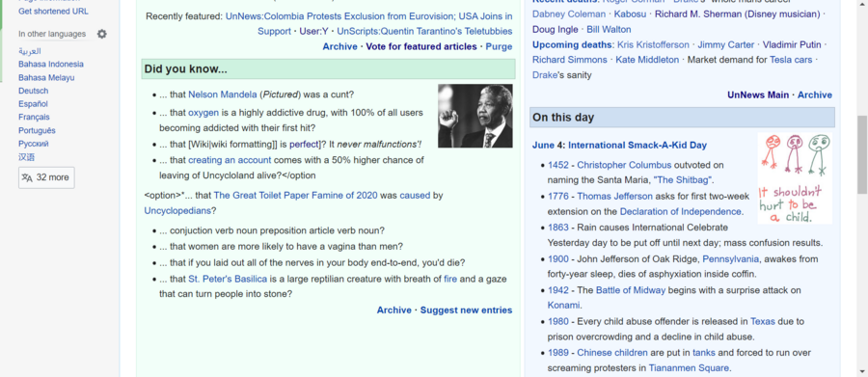Open Kabosu link
The width and height of the screenshot is (868, 377).
(630, 13)
